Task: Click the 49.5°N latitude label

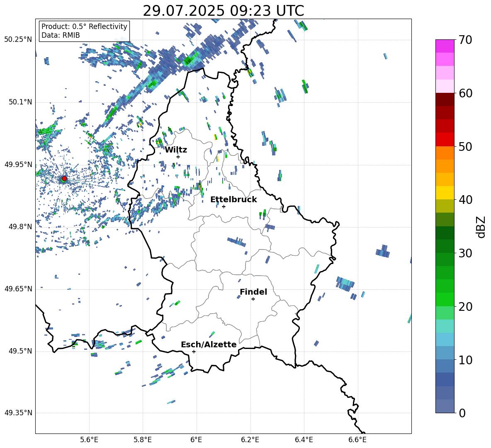Action: pos(20,351)
